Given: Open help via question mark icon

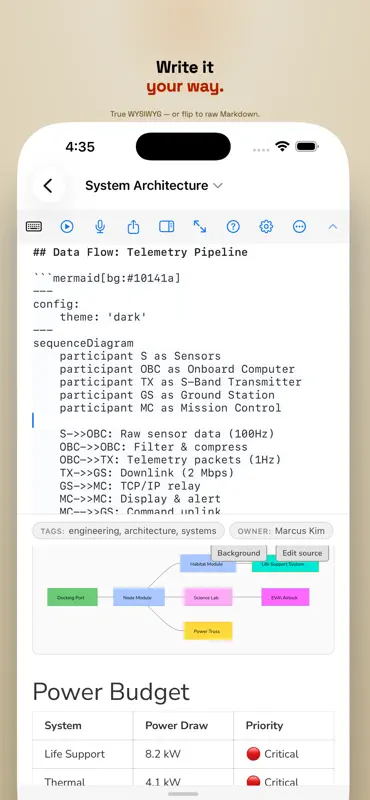Looking at the screenshot, I should pyautogui.click(x=233, y=227).
